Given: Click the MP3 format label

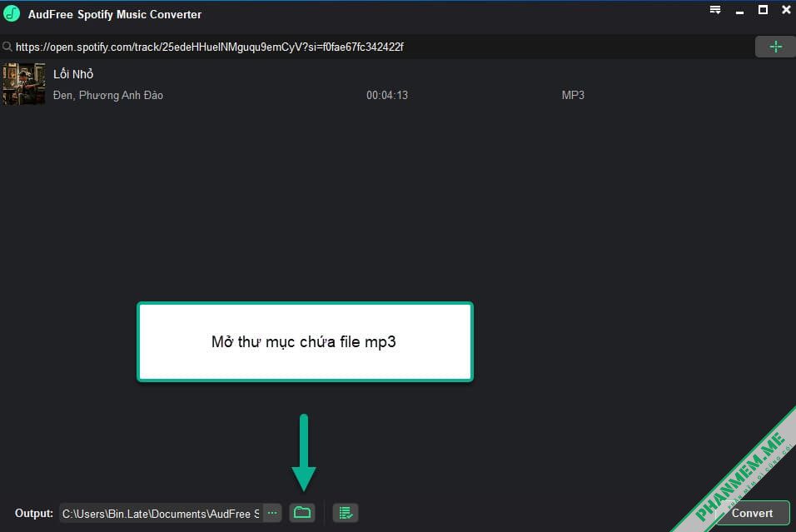Looking at the screenshot, I should pyautogui.click(x=573, y=95).
